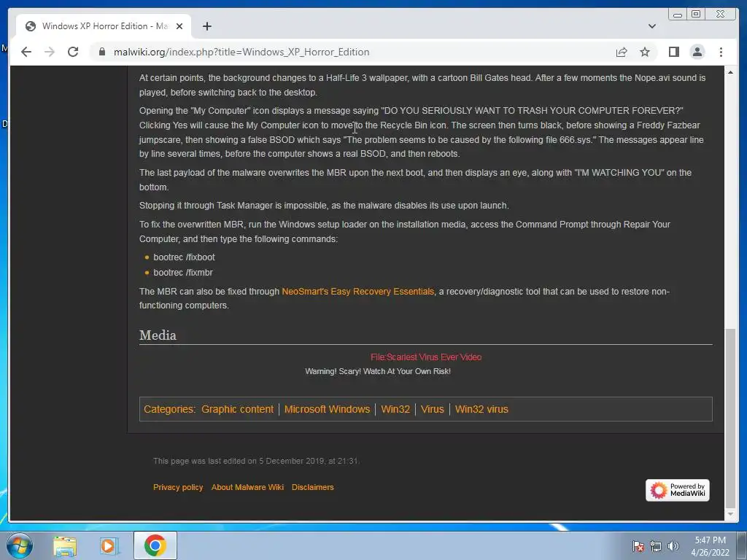
Task: Click the page scrollbar up arrow
Action: (729, 72)
